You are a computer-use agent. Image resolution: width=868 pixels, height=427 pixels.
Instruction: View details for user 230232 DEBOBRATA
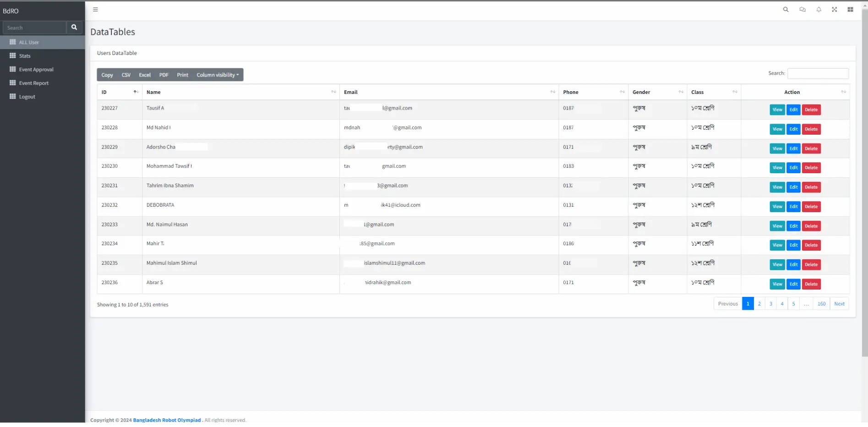coord(776,206)
